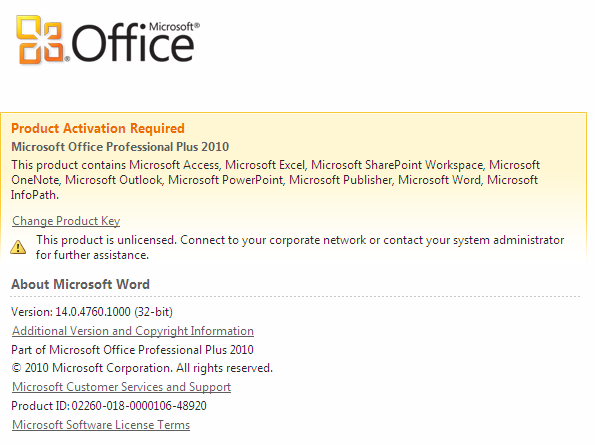The width and height of the screenshot is (595, 445).
Task: Click the paragraph listing the included Office apps
Action: pos(275,180)
